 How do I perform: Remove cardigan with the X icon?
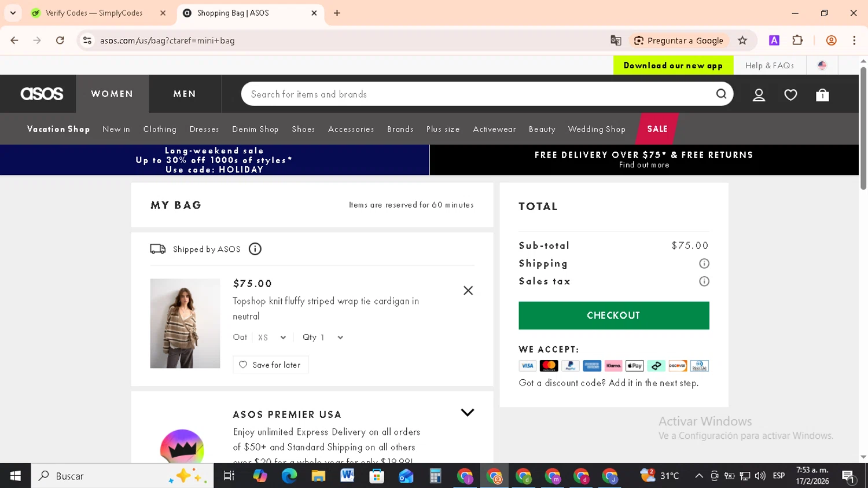(468, 291)
